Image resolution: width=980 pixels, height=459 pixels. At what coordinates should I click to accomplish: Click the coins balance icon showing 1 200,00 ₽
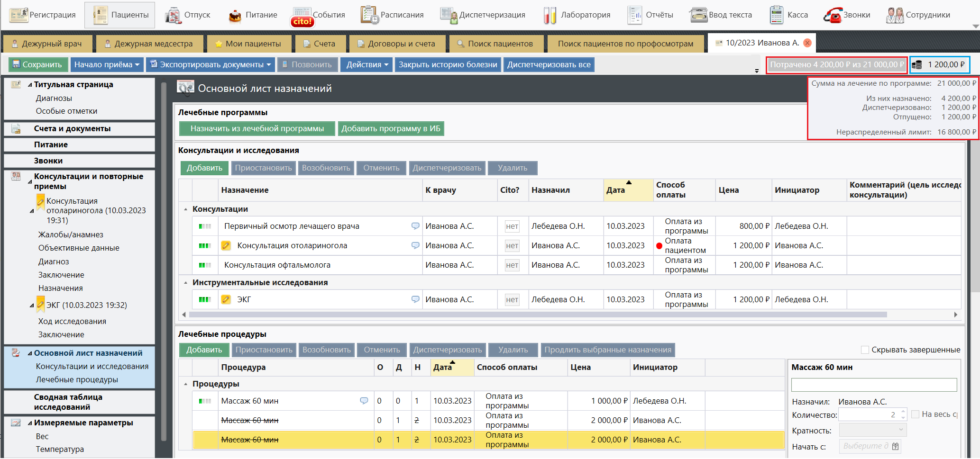pyautogui.click(x=917, y=65)
